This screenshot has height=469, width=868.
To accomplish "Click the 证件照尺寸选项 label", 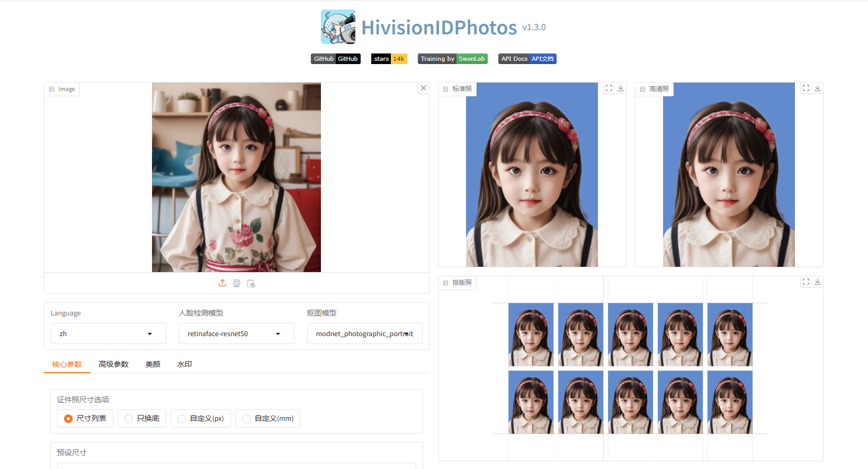I will point(83,400).
